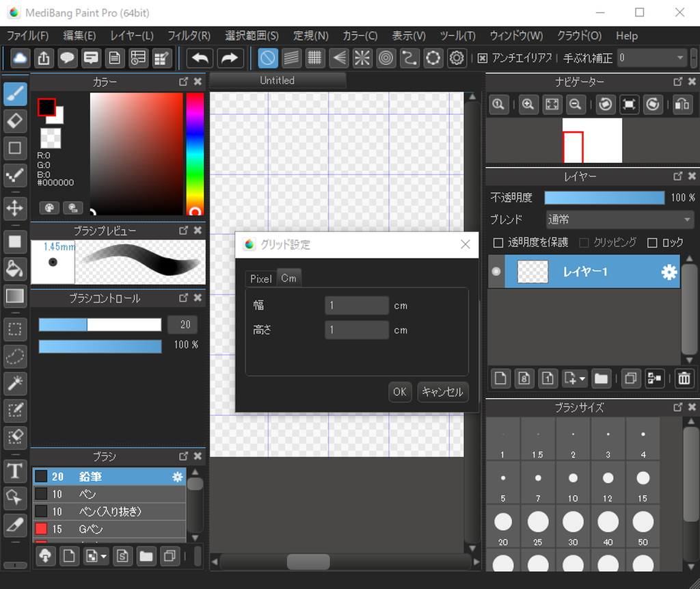Image resolution: width=700 pixels, height=589 pixels.
Task: Select the Text tool
Action: tap(15, 471)
